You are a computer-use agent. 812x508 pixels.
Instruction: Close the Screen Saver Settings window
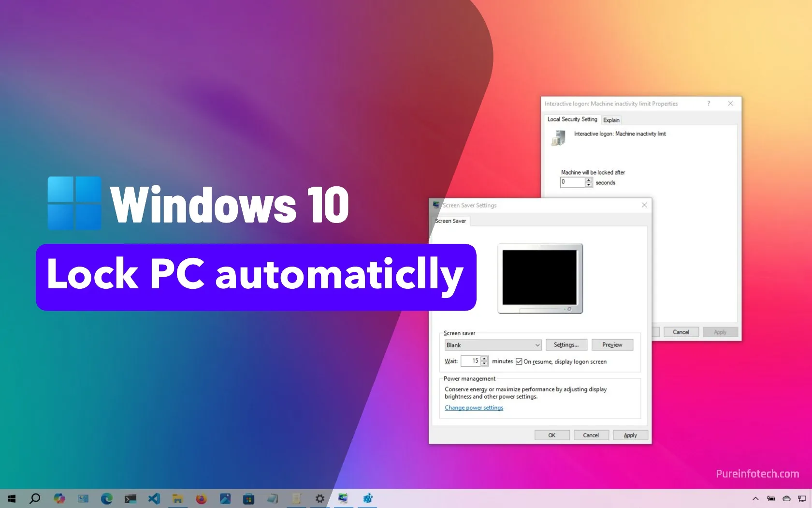[x=644, y=205]
